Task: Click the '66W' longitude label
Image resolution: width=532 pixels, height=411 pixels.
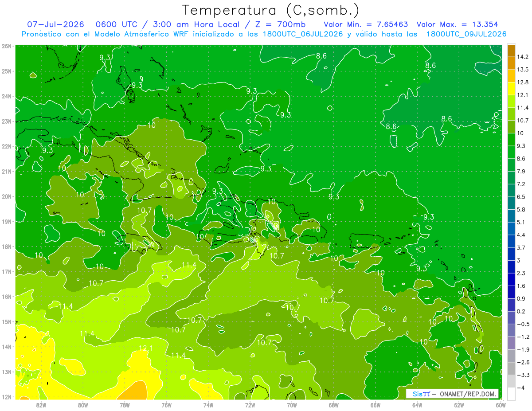Action: click(376, 404)
